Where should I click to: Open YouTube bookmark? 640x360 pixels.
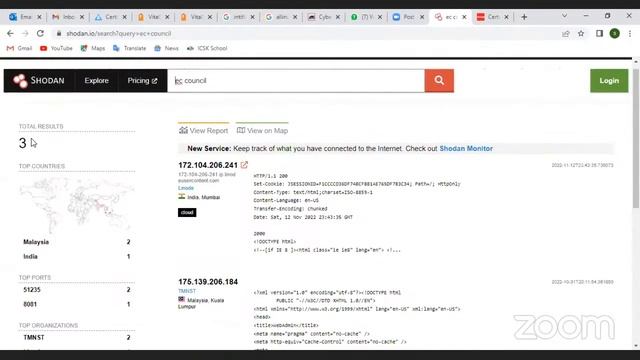point(56,48)
